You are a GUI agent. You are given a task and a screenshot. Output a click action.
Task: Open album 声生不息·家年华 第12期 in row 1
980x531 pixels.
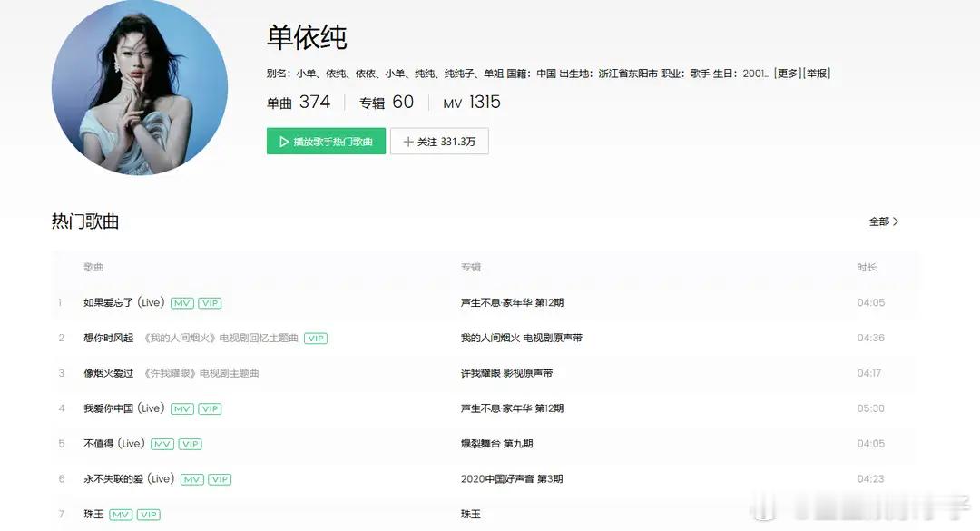(512, 302)
